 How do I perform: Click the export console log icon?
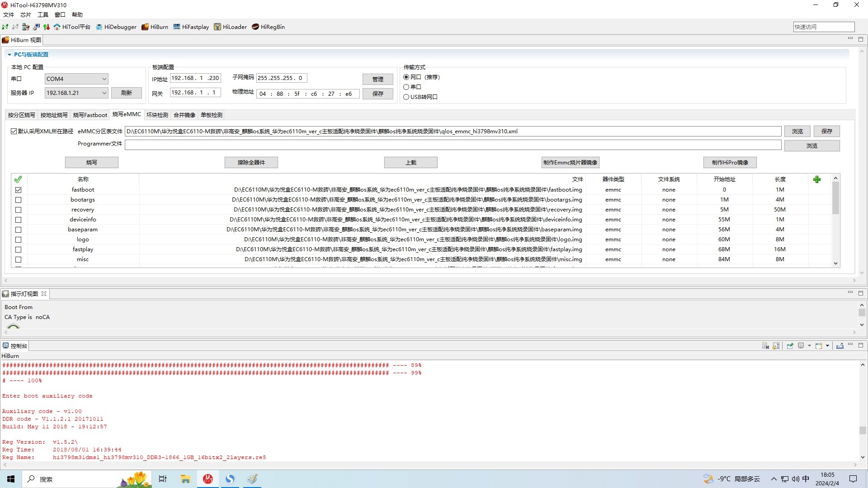pos(840,346)
